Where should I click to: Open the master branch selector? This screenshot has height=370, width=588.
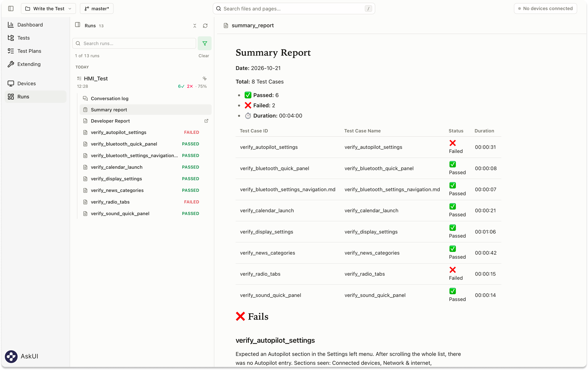tap(97, 9)
